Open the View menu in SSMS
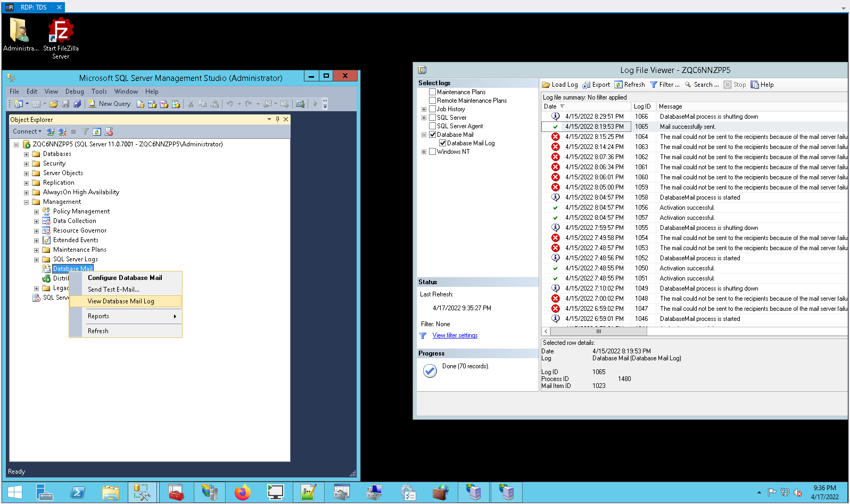Screen dimensions: 850x504 coord(51,92)
